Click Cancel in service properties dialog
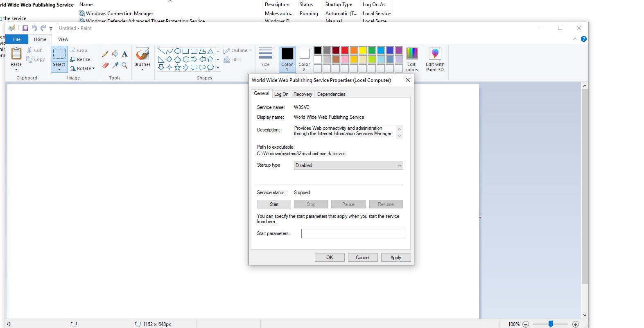The image size is (644, 328). click(x=363, y=258)
